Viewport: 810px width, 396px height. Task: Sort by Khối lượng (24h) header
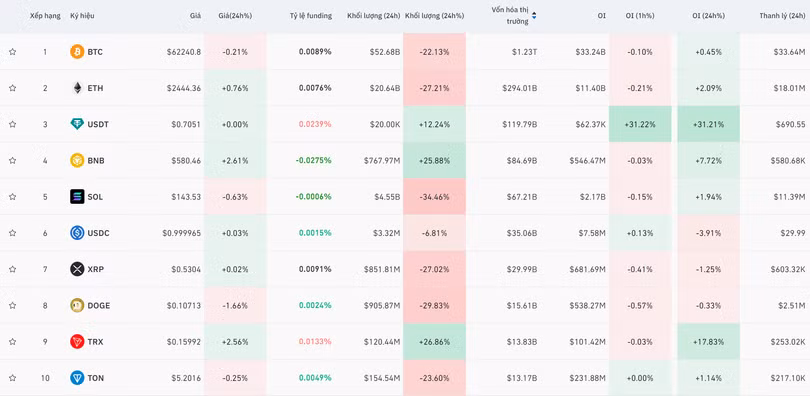[x=373, y=16]
